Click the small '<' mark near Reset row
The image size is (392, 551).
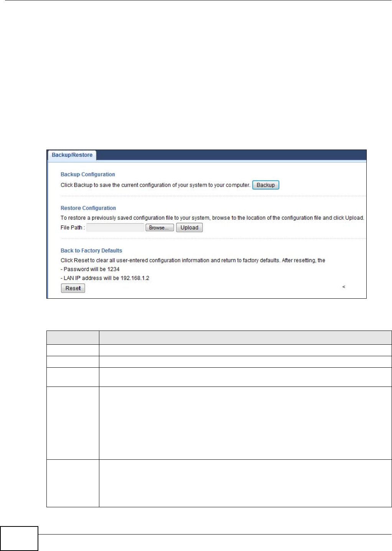point(344,287)
